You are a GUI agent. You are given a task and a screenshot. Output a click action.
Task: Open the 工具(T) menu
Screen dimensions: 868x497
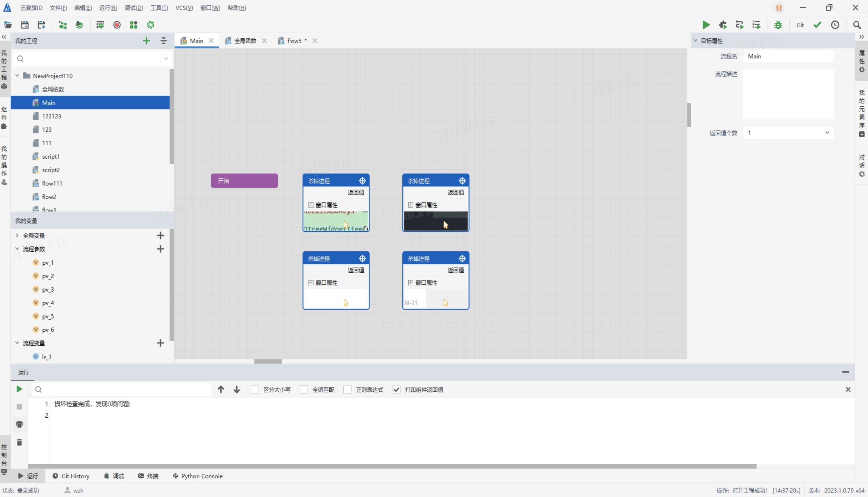coord(159,8)
